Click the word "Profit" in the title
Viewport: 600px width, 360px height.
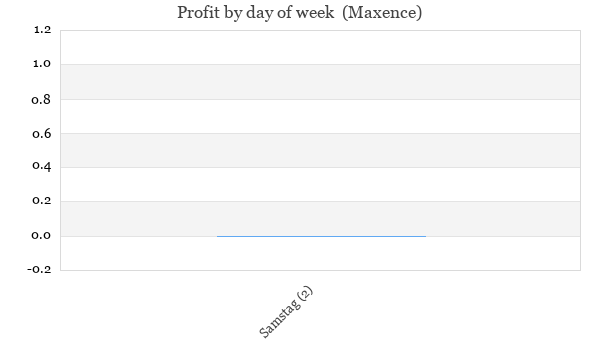(199, 13)
